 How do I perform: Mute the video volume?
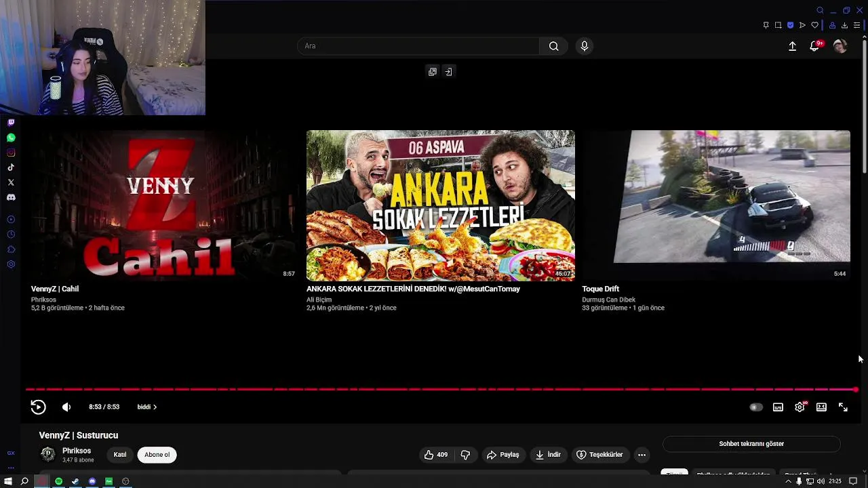pyautogui.click(x=66, y=407)
